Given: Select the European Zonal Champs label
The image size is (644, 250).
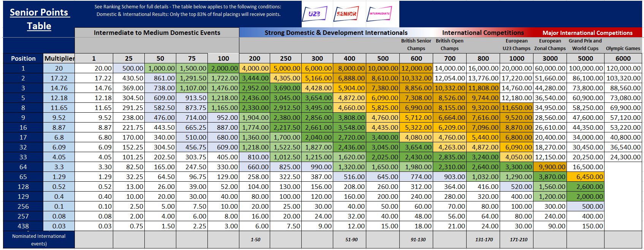Looking at the screenshot, I should [x=550, y=44].
